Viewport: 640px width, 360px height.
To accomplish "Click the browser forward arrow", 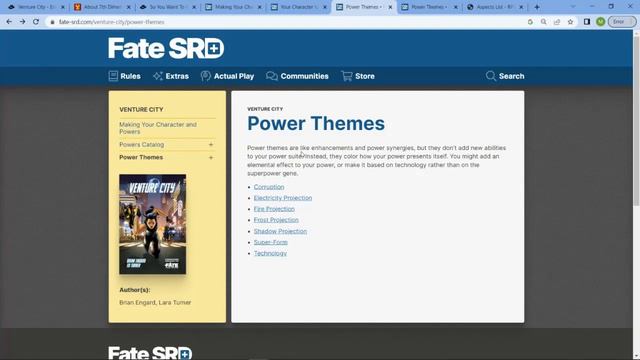I will 22,22.
